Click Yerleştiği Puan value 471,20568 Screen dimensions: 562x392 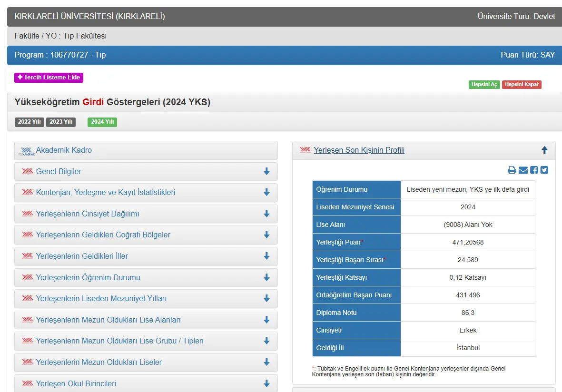[468, 242]
